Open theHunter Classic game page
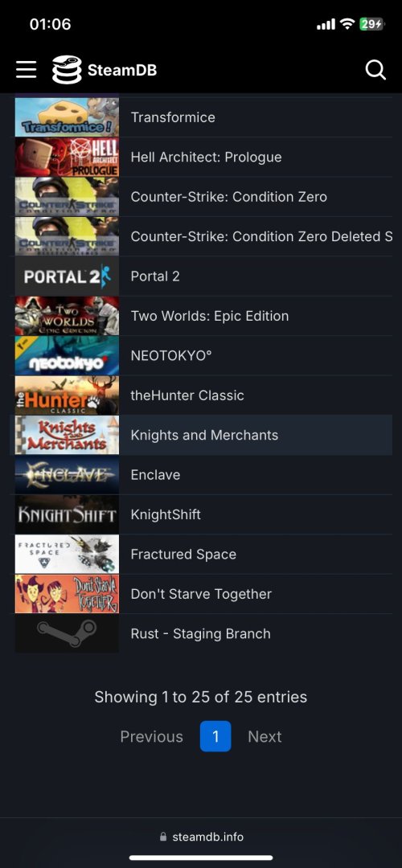Image resolution: width=402 pixels, height=868 pixels. tap(187, 395)
